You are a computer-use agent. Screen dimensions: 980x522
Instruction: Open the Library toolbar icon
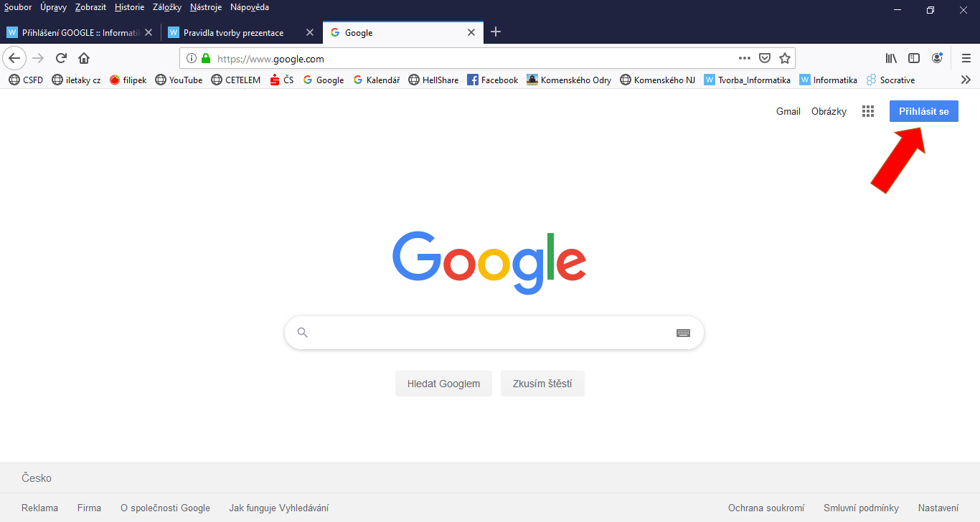(891, 58)
